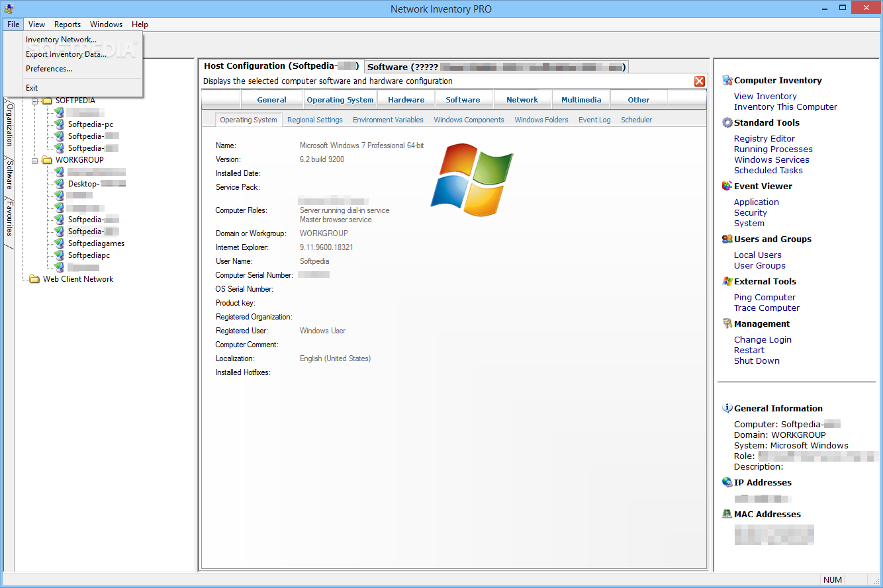The image size is (883, 588).
Task: Click the Computer Inventory section icon
Action: [x=727, y=80]
